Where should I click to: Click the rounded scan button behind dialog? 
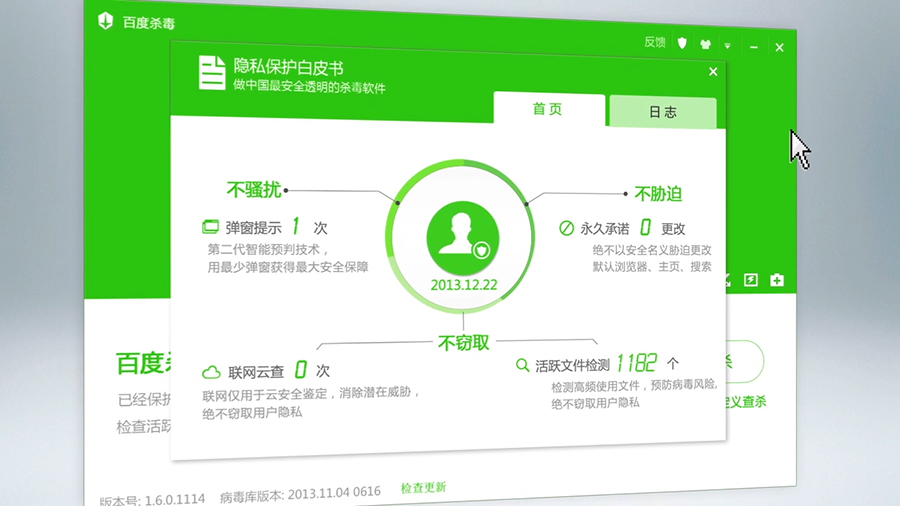(x=744, y=361)
